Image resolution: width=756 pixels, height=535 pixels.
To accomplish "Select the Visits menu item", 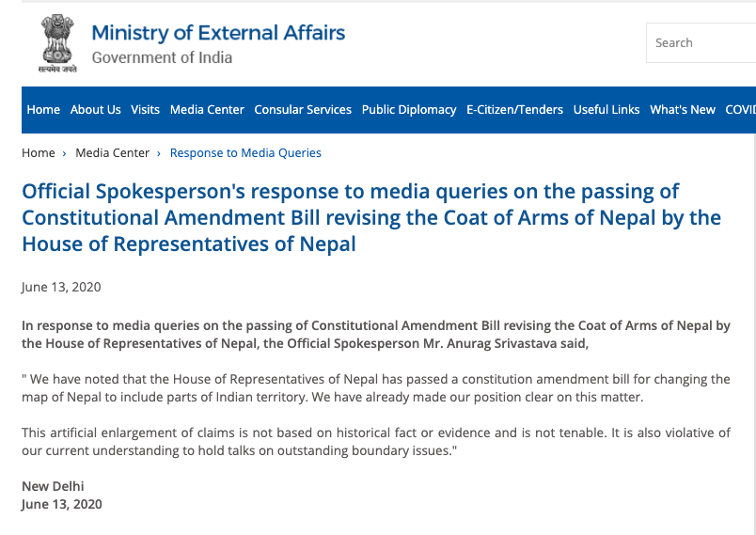I will 145,110.
